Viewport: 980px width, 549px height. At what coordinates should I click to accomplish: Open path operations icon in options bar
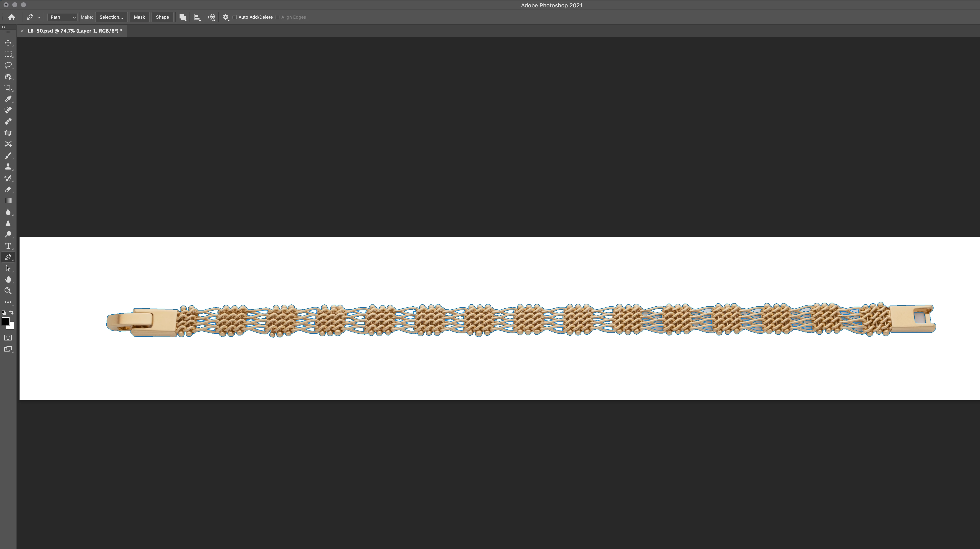tap(183, 17)
